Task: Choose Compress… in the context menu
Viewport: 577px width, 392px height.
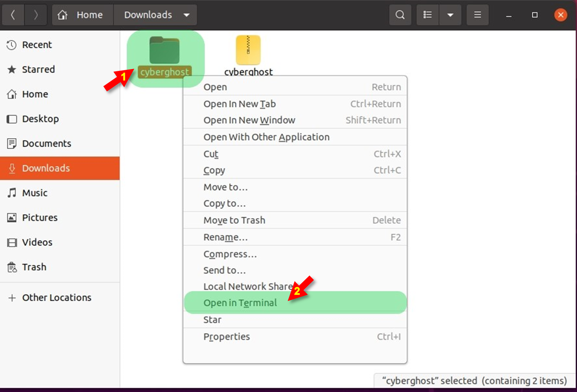Action: click(295, 254)
